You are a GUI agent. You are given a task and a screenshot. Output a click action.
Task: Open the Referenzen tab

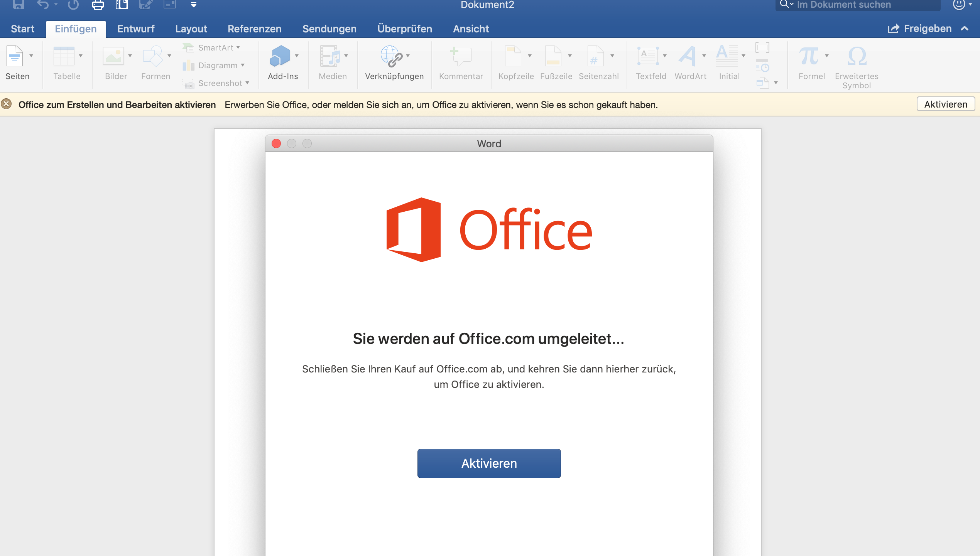pyautogui.click(x=254, y=29)
